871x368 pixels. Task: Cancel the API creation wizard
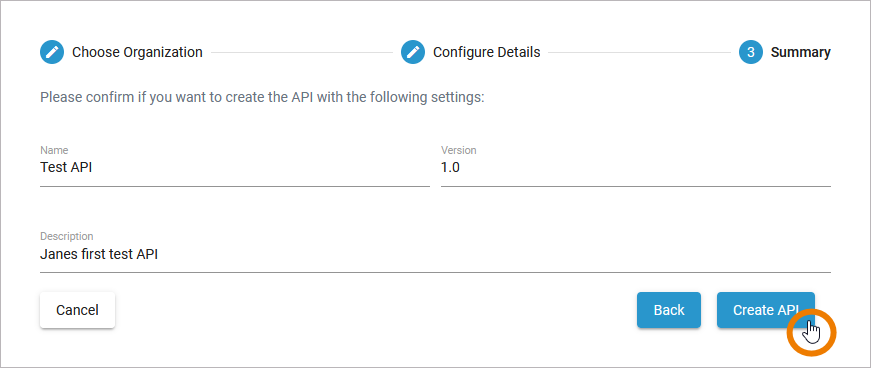click(77, 310)
